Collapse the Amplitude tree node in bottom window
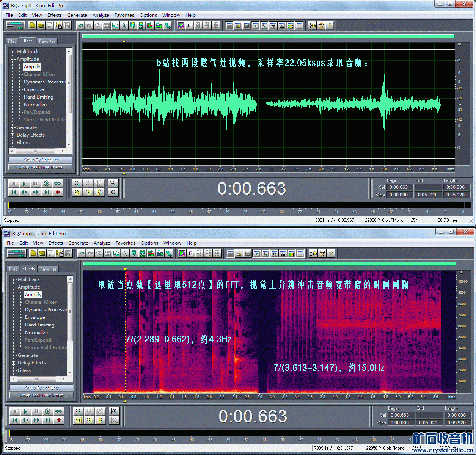This screenshot has height=455, width=476. click(14, 287)
